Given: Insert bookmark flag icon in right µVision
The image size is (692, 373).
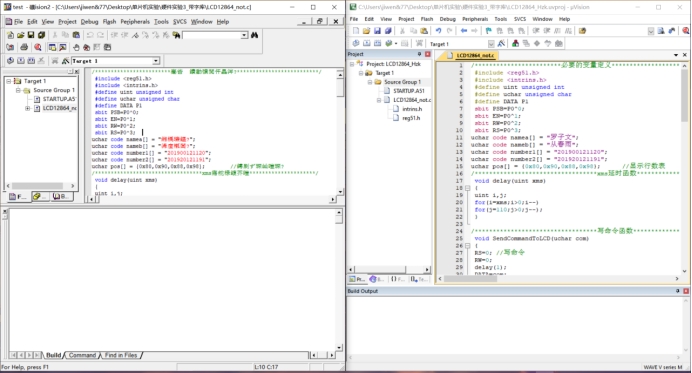Looking at the screenshot, I should coord(489,30).
